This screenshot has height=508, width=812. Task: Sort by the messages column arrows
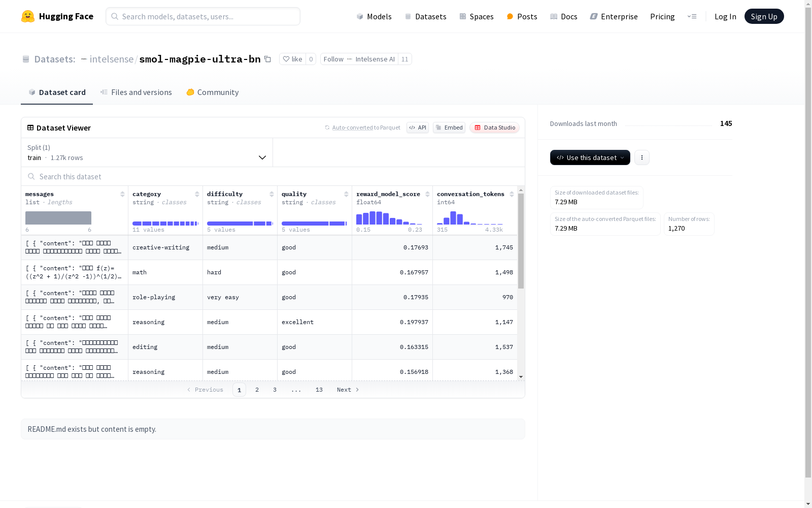[122, 194]
